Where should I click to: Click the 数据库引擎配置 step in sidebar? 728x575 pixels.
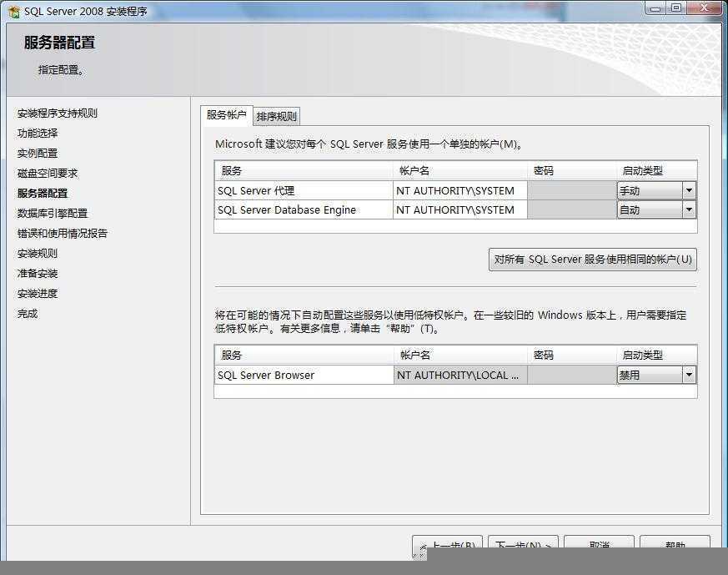click(x=53, y=213)
